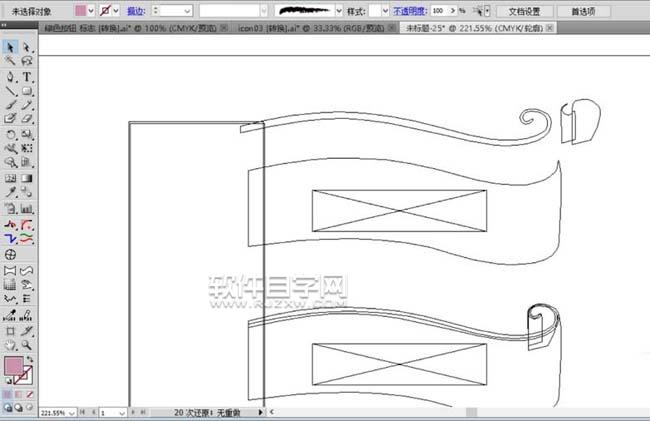The height and width of the screenshot is (421, 650).
Task: Open brush definition dropdown
Action: 339,11
